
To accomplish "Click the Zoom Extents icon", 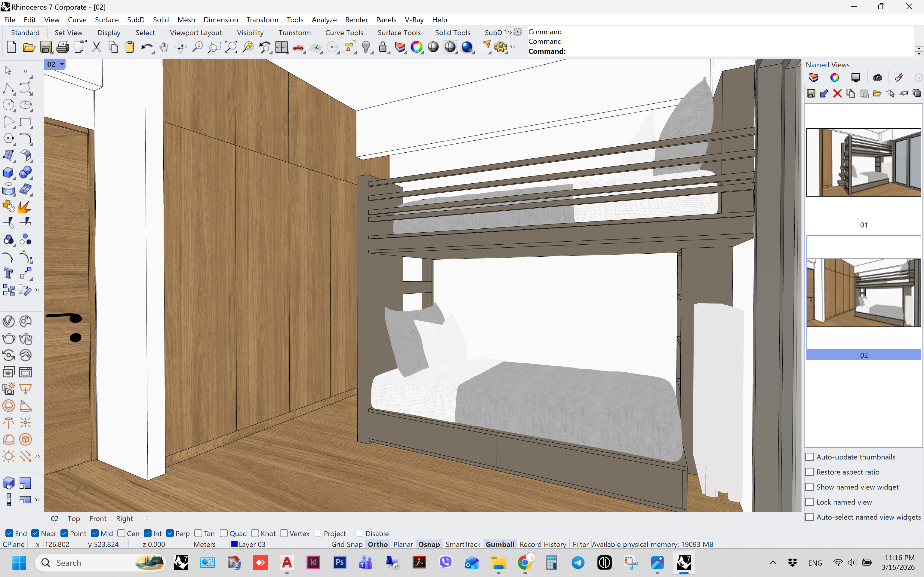I will (231, 47).
